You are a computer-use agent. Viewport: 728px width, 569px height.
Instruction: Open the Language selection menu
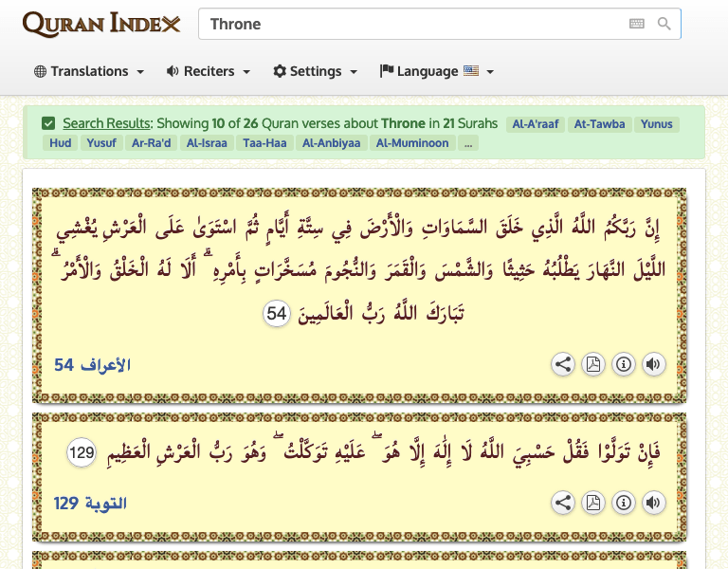point(436,71)
